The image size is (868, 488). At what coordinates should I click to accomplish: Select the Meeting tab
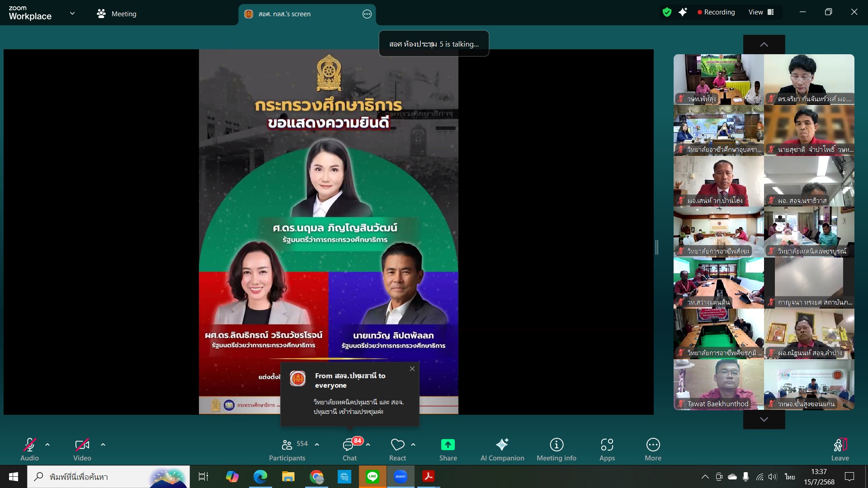(x=117, y=14)
